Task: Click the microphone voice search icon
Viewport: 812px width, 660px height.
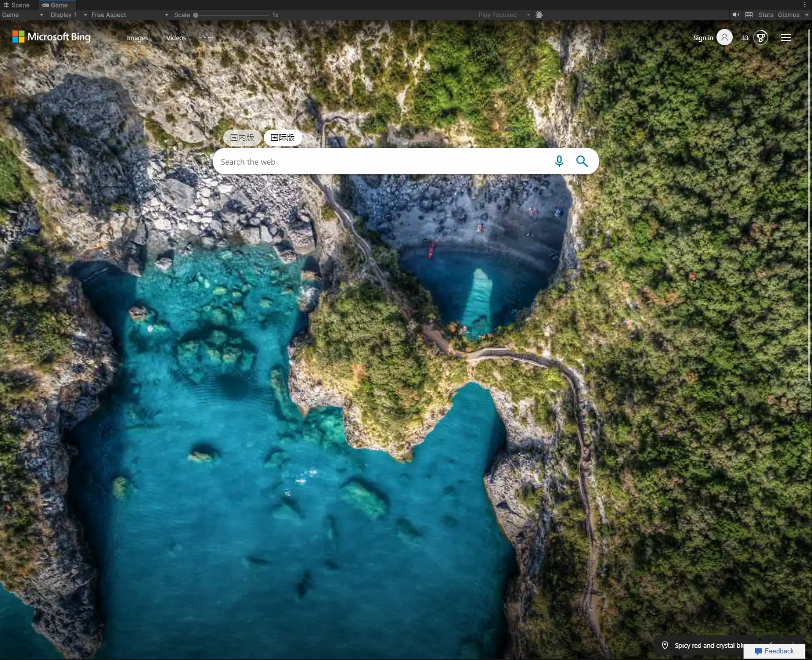Action: pyautogui.click(x=559, y=161)
